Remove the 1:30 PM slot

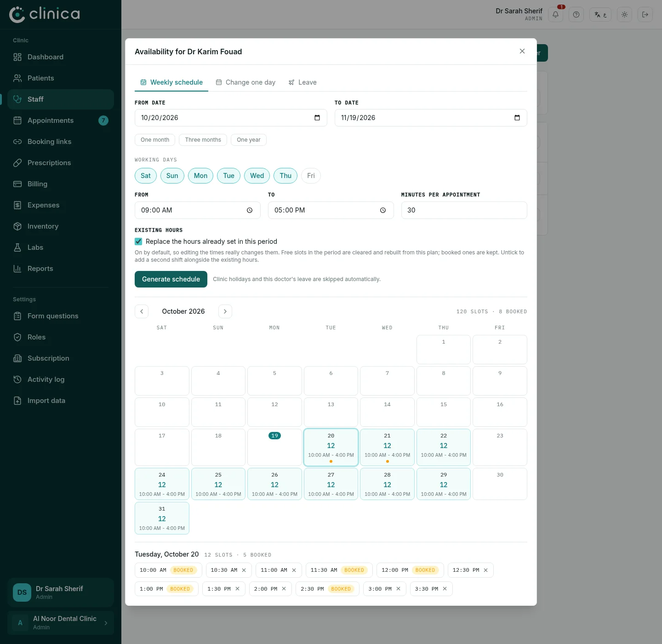(x=238, y=589)
